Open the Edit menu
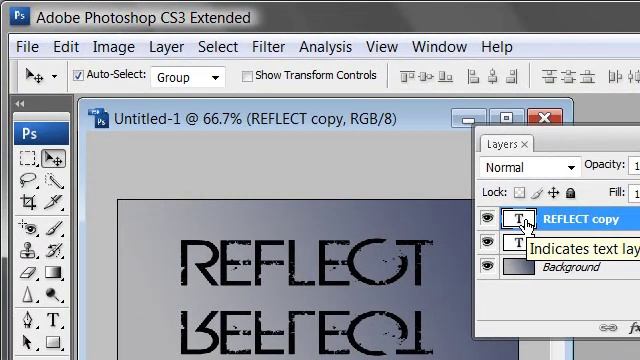The width and height of the screenshot is (640, 360). [x=66, y=47]
